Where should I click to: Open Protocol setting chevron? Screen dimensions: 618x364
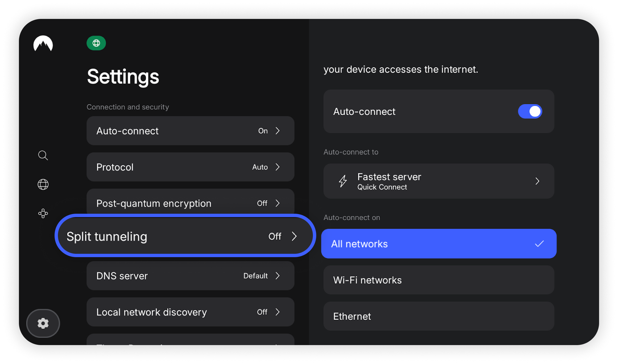pos(278,167)
